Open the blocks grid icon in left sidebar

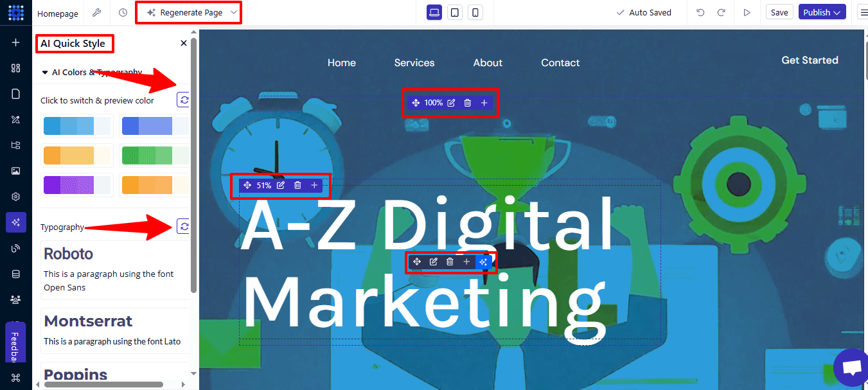[x=16, y=68]
